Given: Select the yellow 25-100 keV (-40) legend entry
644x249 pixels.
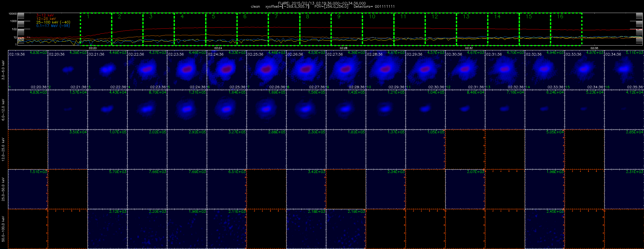Looking at the screenshot, I should click(53, 22).
